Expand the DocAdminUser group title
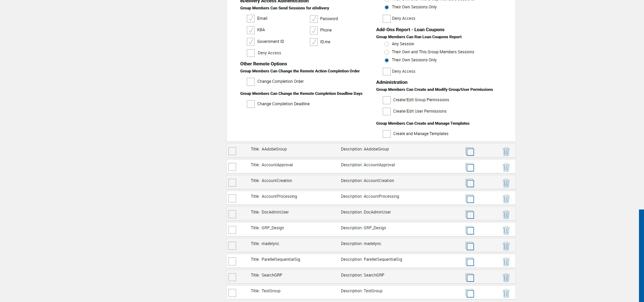Image resolution: width=644 pixels, height=302 pixels. (x=275, y=212)
